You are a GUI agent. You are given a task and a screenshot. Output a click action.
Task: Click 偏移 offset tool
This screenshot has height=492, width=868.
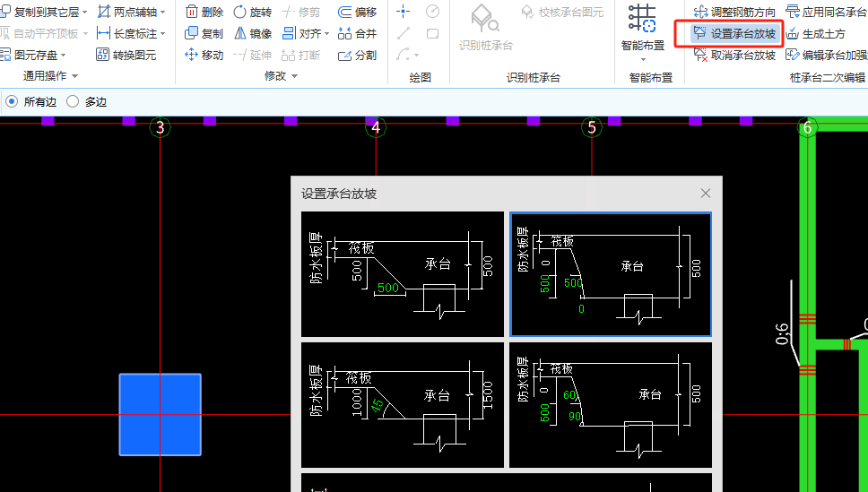(x=357, y=12)
